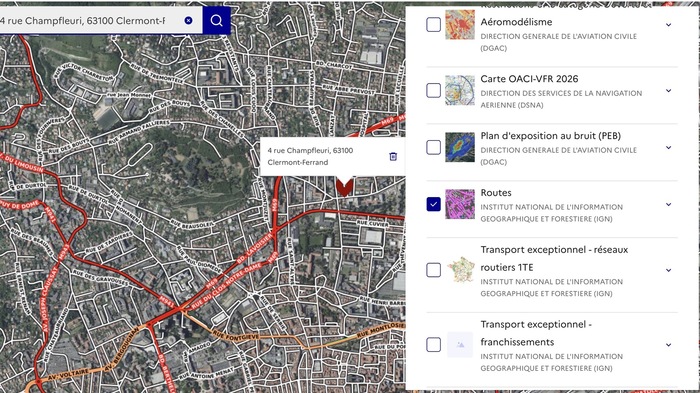The width and height of the screenshot is (700, 393).
Task: Click the popup address text 4 rue Champfleuri
Action: click(310, 156)
